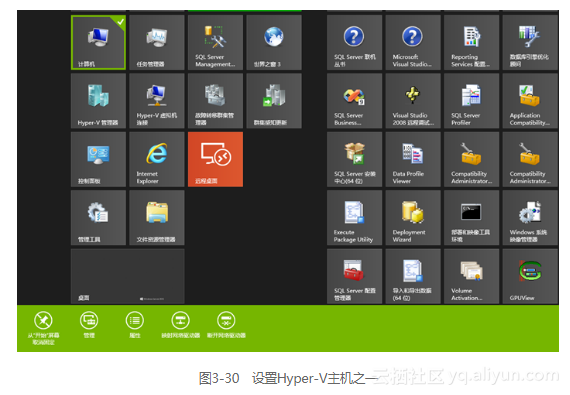
Task: Deselect the checked 计算机 tile
Action: 99,43
